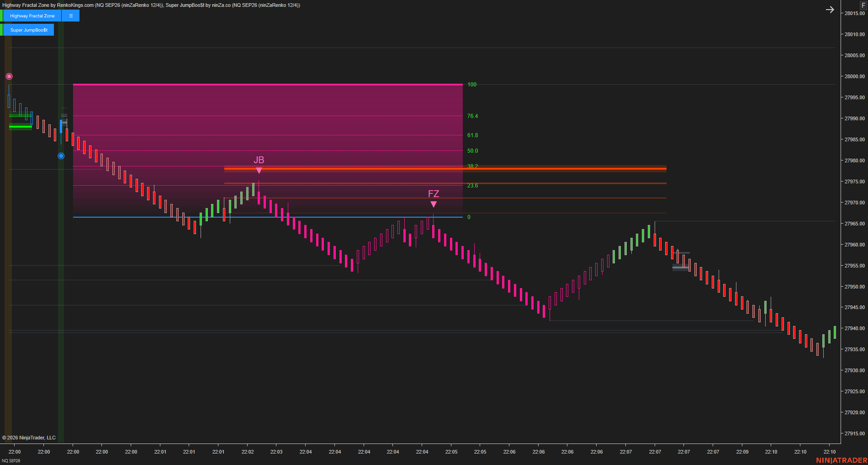Viewport: 868px width, 465px height.
Task: Click the JB label text
Action: [x=259, y=160]
